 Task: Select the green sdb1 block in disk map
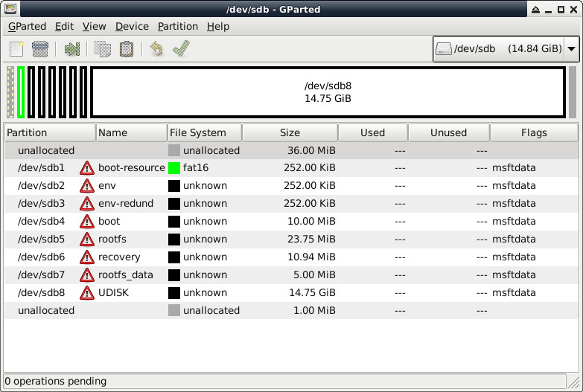(22, 92)
